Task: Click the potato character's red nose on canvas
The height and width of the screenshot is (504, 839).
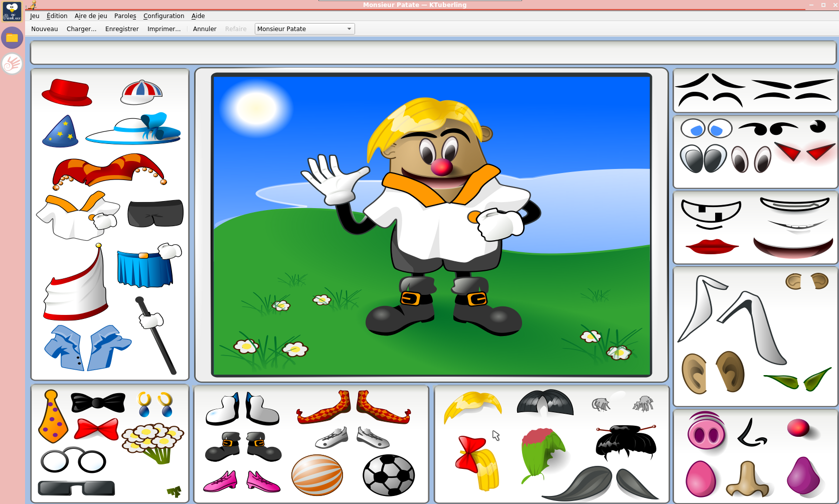Action: point(442,167)
